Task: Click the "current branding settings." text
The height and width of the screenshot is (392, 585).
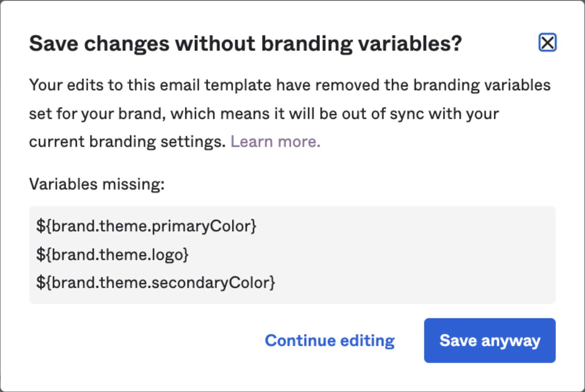Action: (x=127, y=142)
